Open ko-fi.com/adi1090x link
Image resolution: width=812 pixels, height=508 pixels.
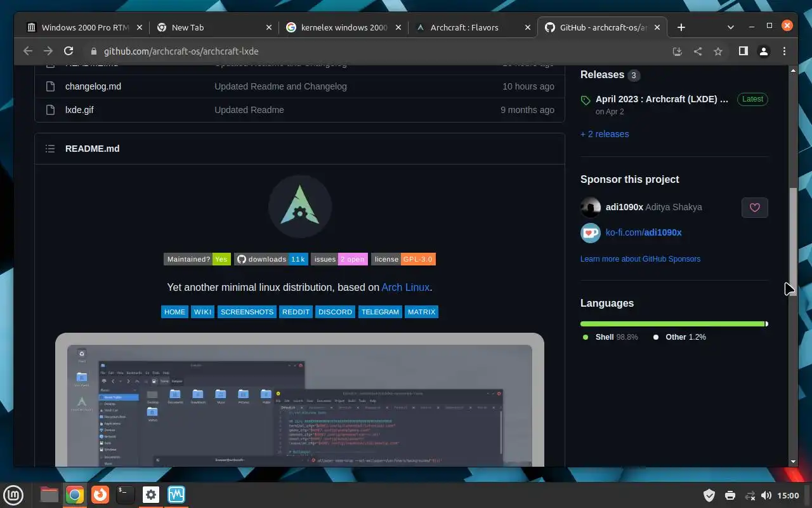coord(643,232)
